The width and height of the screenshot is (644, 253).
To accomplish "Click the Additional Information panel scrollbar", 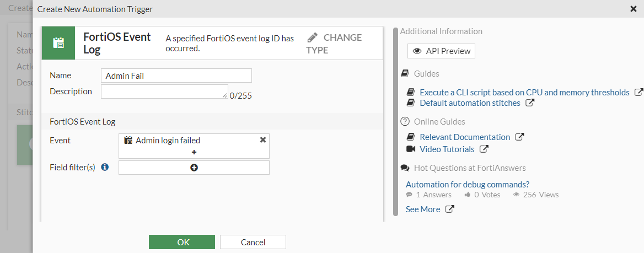I will (x=395, y=121).
